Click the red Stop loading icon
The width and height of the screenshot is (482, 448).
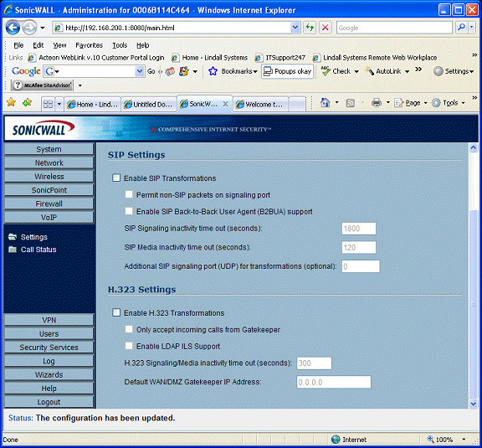(x=325, y=28)
